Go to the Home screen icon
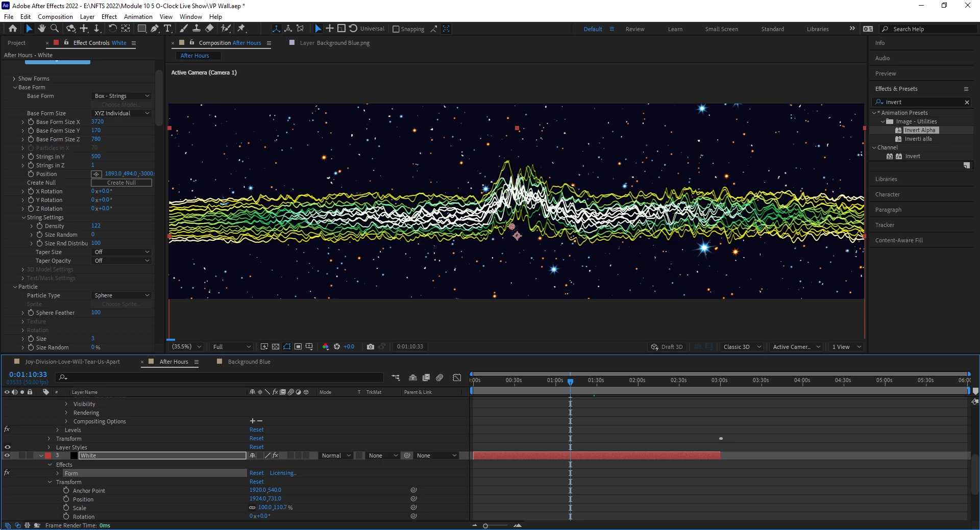 [13, 29]
